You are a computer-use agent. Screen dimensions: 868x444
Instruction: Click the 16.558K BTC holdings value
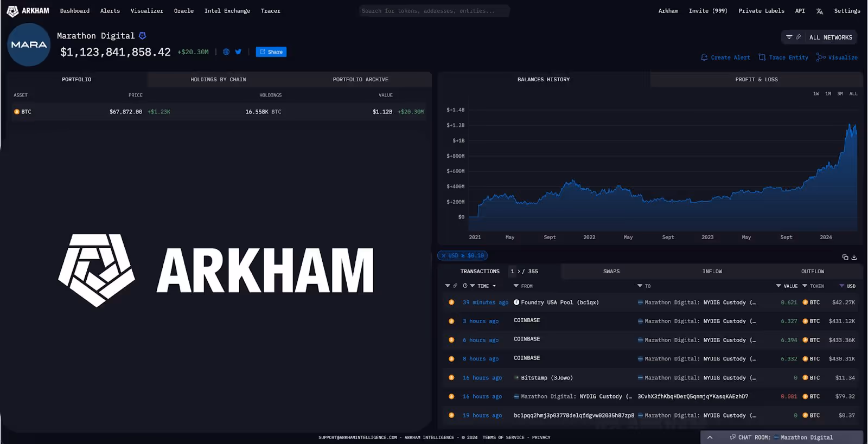click(x=263, y=112)
